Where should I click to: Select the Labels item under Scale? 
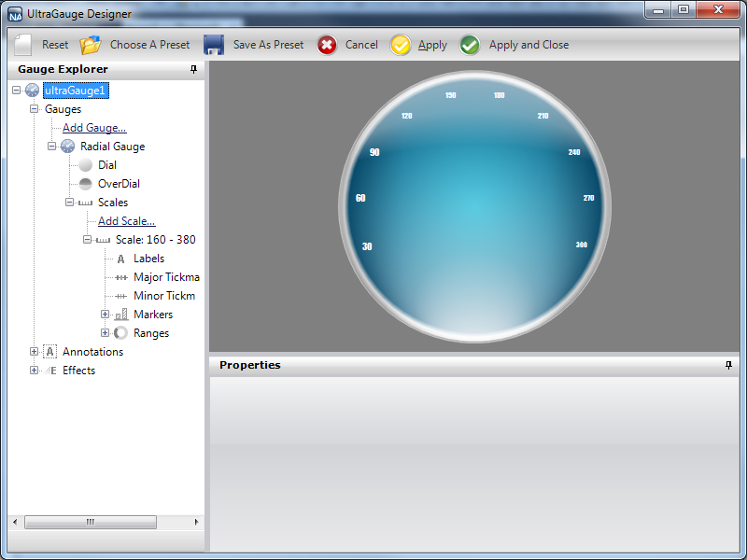click(x=148, y=259)
